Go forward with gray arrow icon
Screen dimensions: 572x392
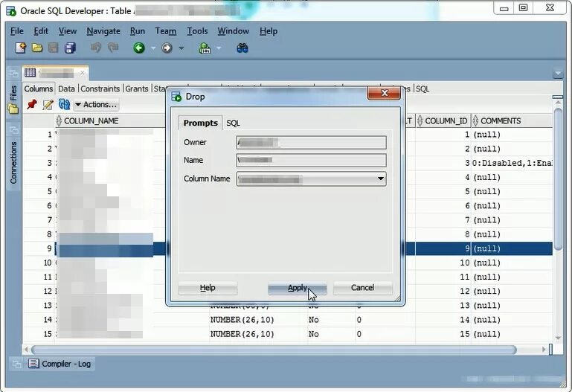coord(167,48)
